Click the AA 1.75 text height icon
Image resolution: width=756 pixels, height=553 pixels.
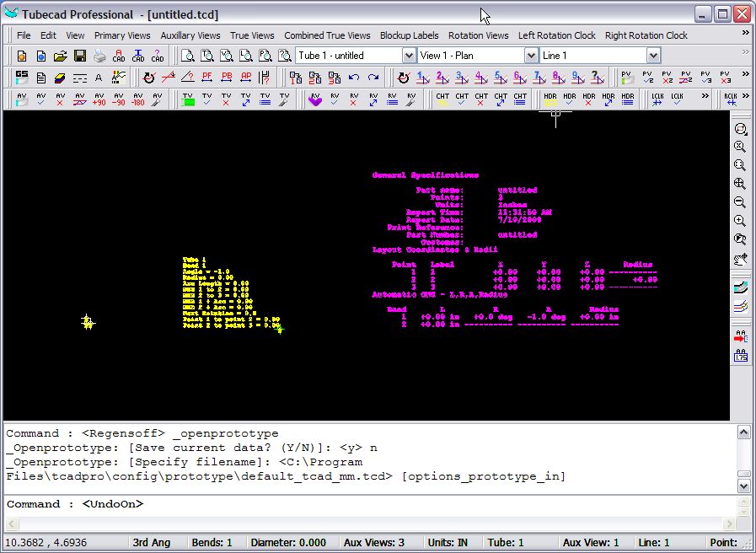(x=740, y=355)
